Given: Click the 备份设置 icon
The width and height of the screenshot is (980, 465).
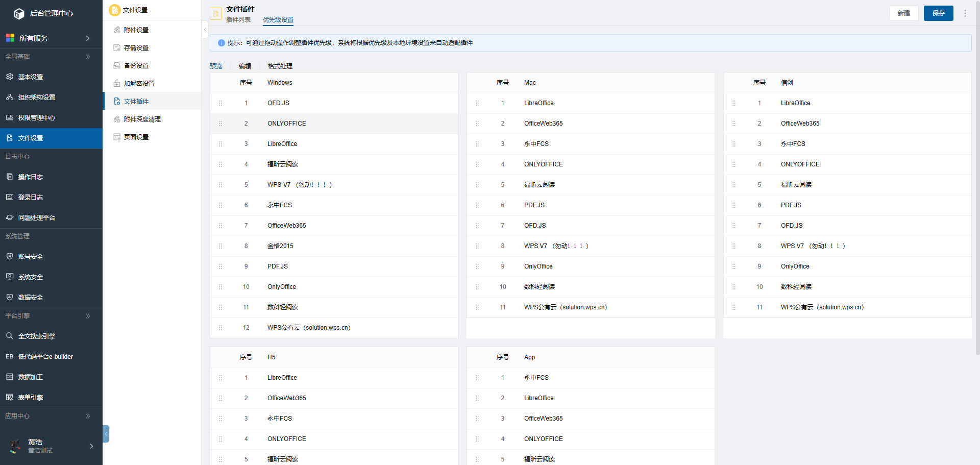Looking at the screenshot, I should click(x=117, y=65).
